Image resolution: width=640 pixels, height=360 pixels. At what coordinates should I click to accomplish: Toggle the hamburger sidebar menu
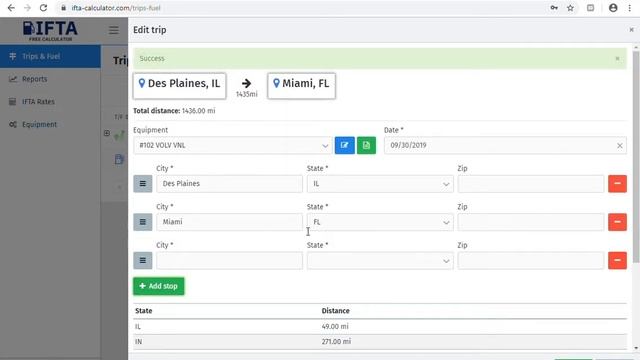114,30
